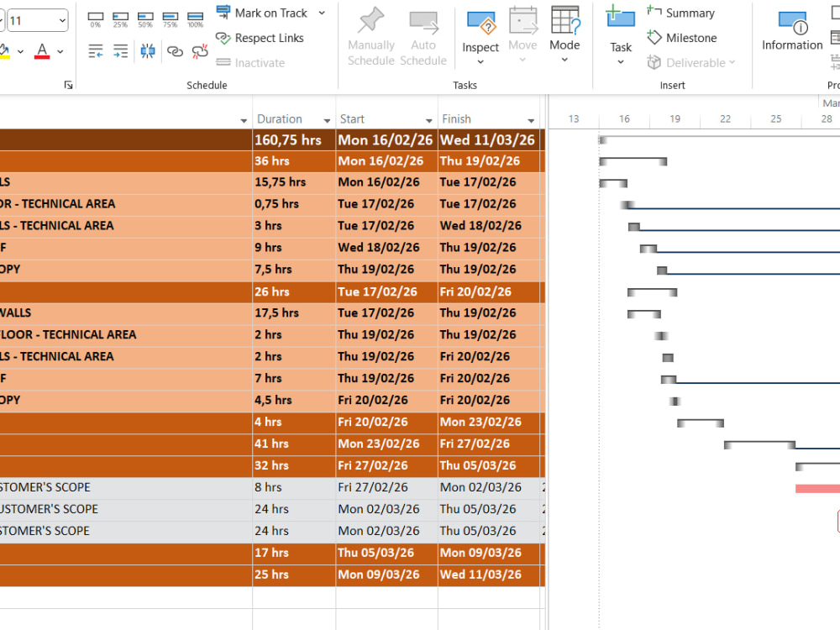Viewport: 840px width, 630px height.
Task: Click the Inactivate button
Action: [250, 63]
